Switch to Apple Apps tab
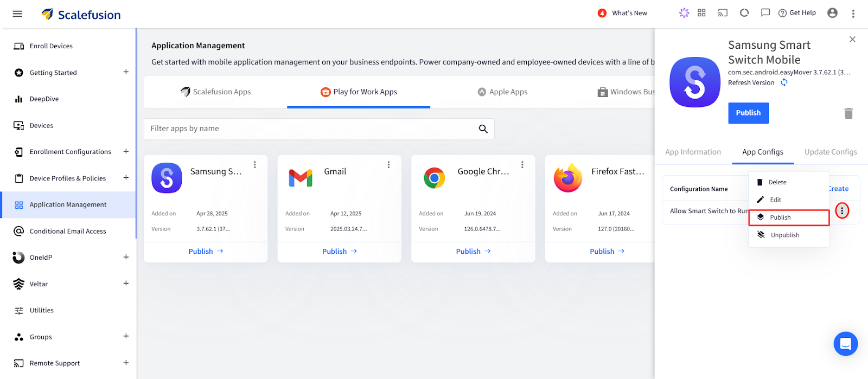The height and width of the screenshot is (379, 868). pyautogui.click(x=502, y=92)
